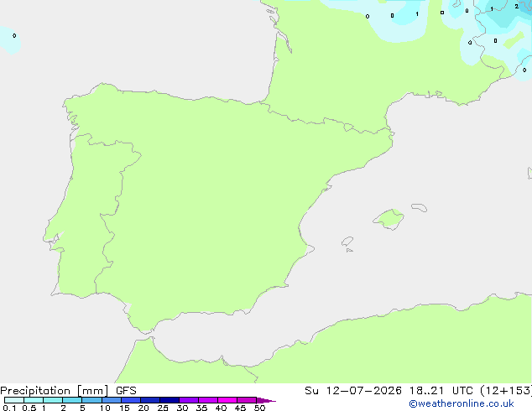Select legend swatch between 1 and 2
The width and height of the screenshot is (532, 411).
click(53, 400)
